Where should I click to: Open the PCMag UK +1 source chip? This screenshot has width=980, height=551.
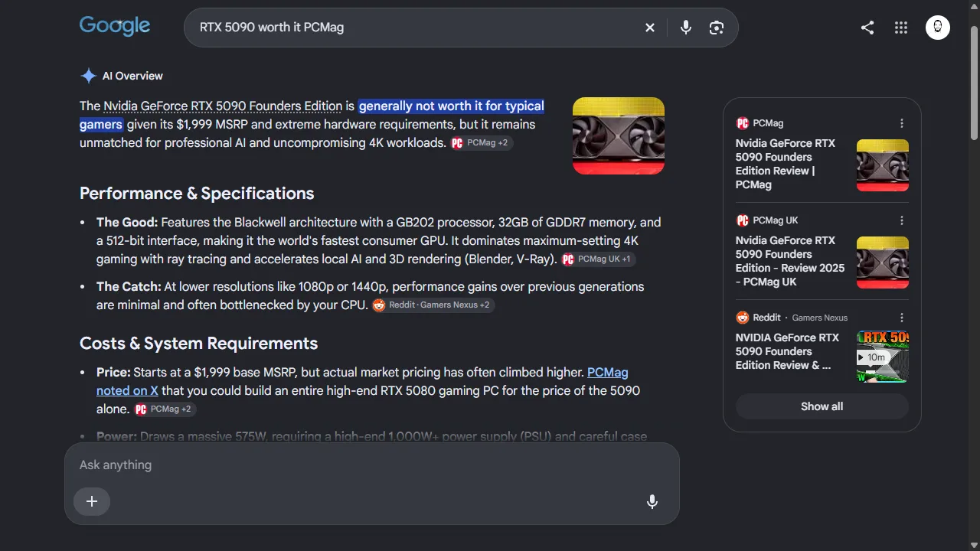click(598, 259)
